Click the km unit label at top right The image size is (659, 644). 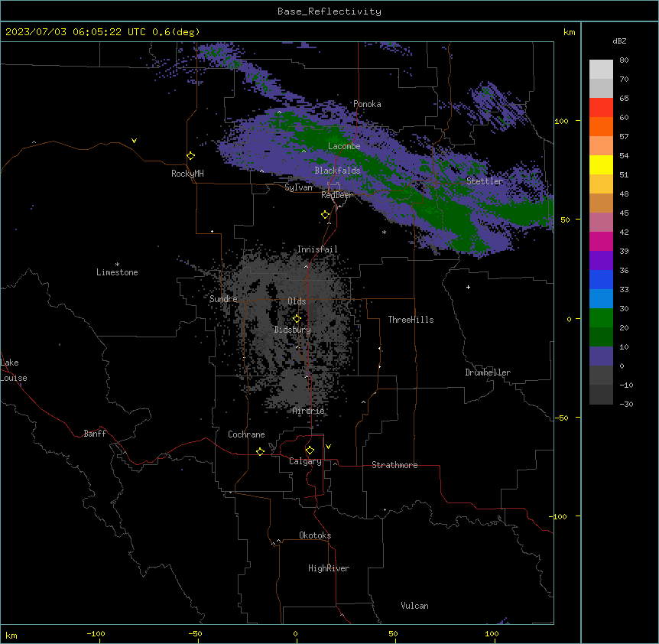coord(569,32)
